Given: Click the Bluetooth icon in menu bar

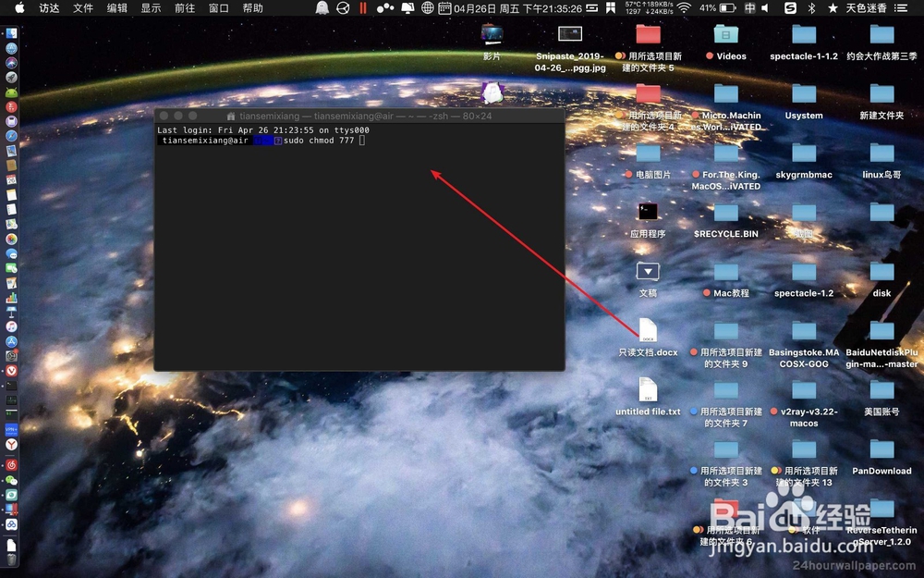Looking at the screenshot, I should click(x=811, y=8).
